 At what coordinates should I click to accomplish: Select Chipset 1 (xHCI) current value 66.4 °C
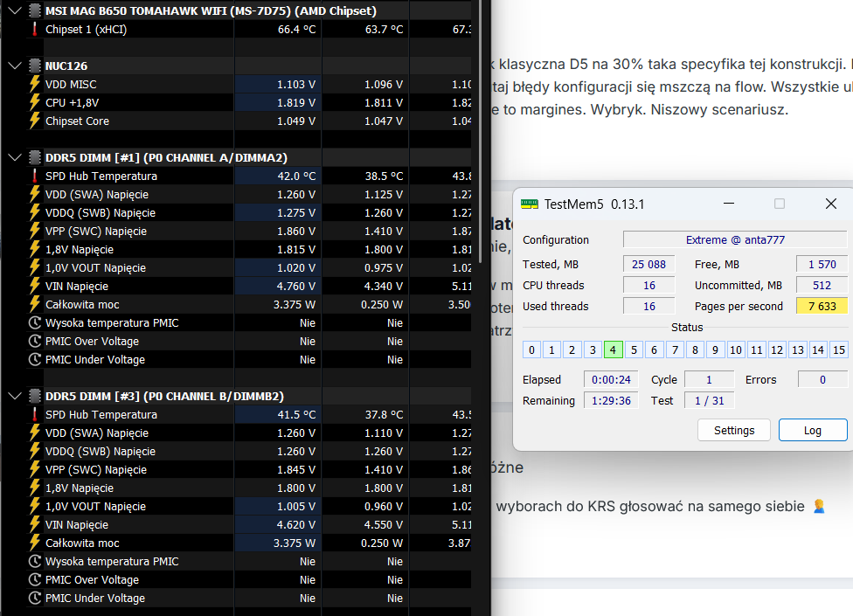(296, 30)
